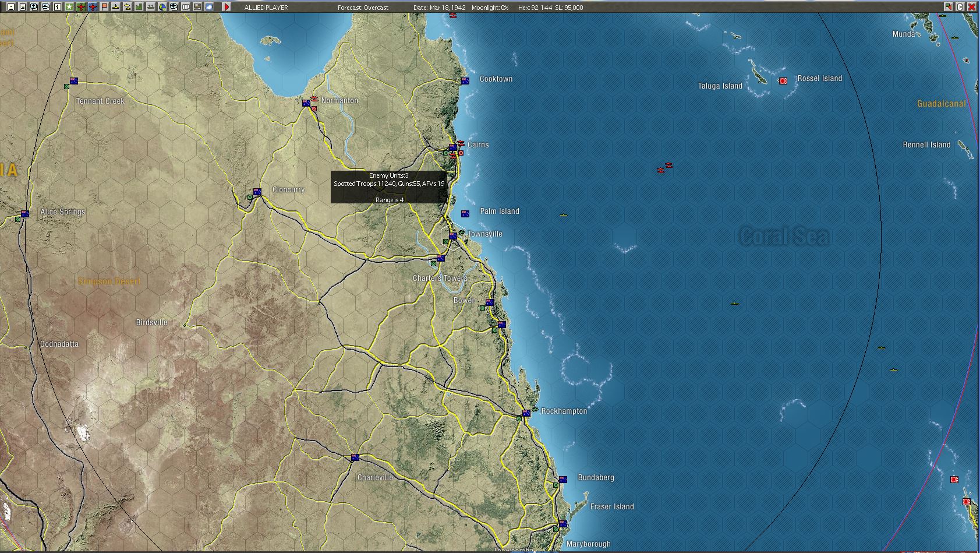Click the floppy disk save icon

tap(10, 7)
